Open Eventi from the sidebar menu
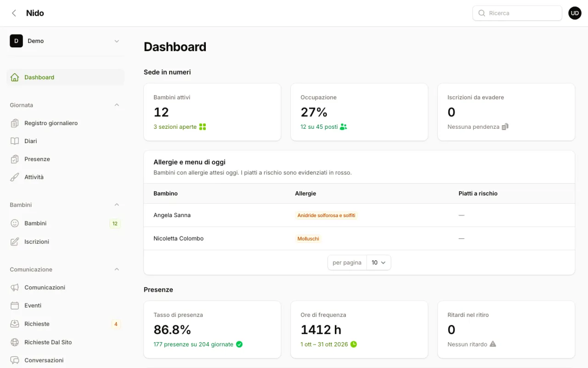 [x=65, y=305]
